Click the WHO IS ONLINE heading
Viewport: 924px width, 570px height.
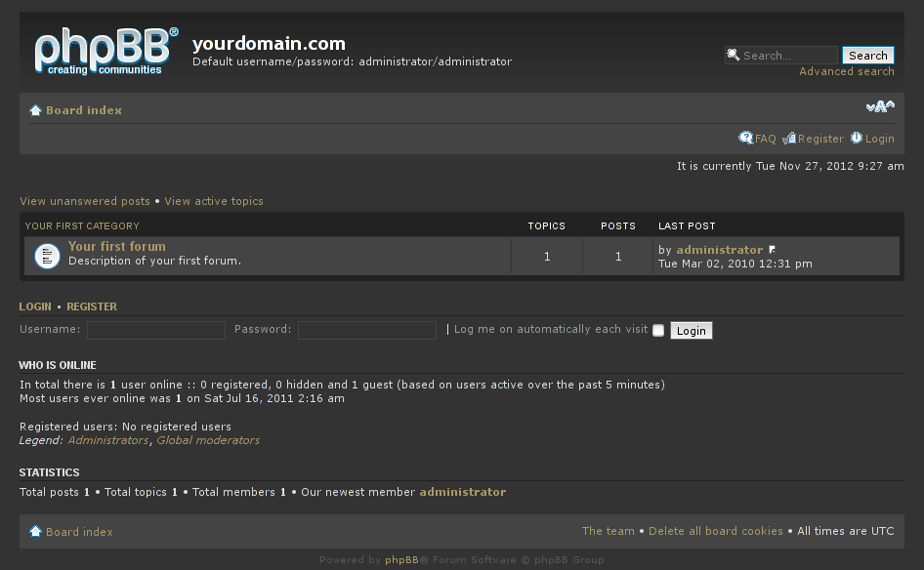(58, 365)
